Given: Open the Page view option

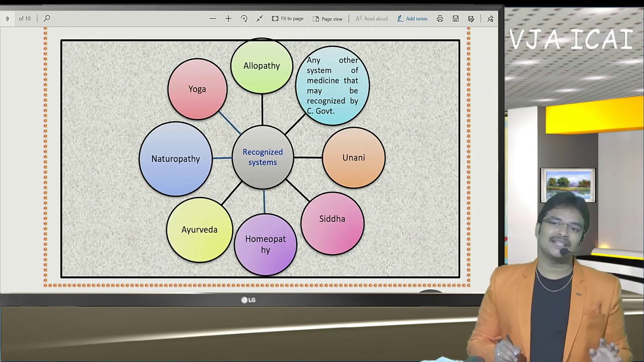Looking at the screenshot, I should tap(328, 19).
